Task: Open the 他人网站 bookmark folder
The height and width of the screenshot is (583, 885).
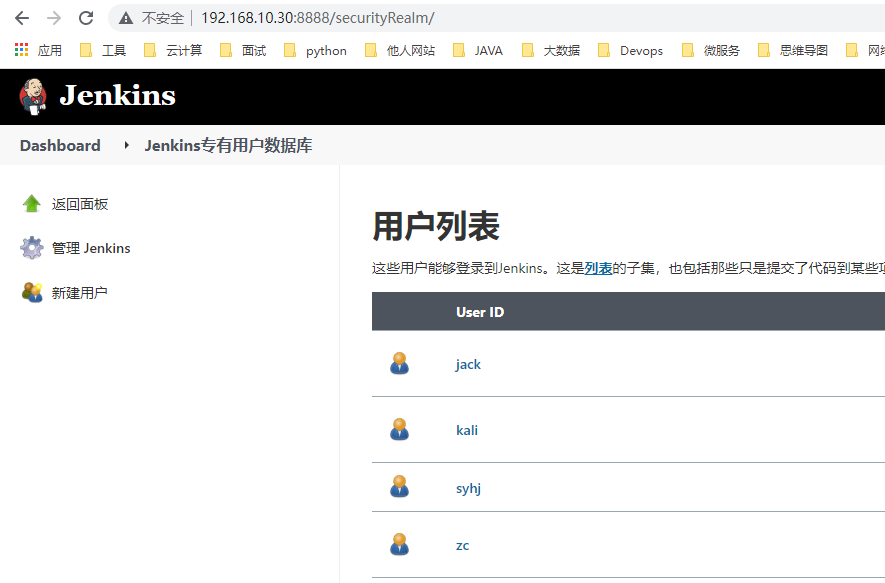Action: [400, 51]
